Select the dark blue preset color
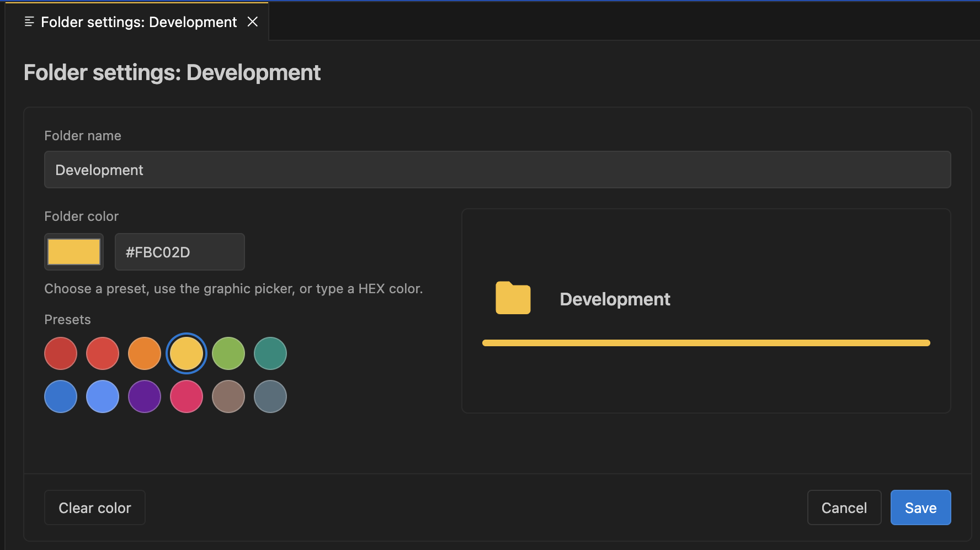The image size is (980, 550). point(61,396)
